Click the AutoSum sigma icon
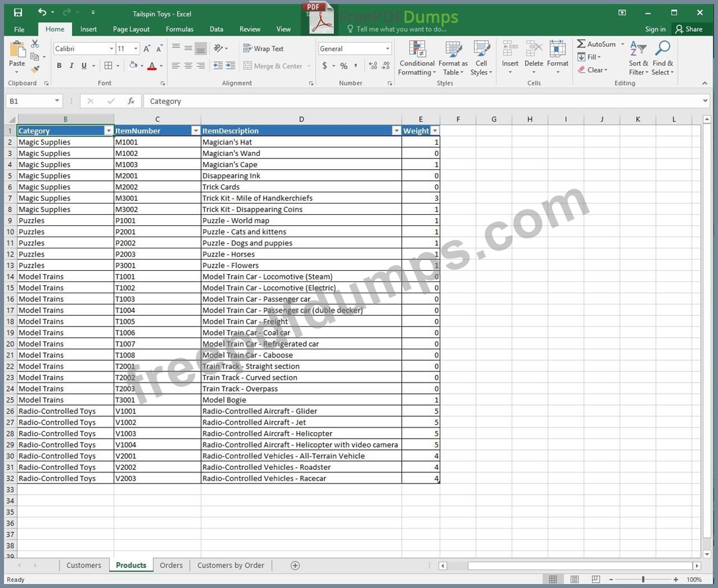 [581, 44]
